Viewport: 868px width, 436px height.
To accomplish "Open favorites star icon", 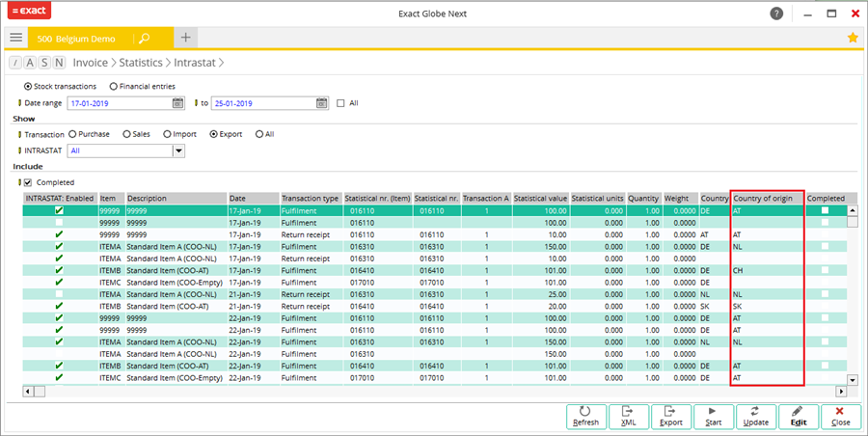I will coord(853,38).
